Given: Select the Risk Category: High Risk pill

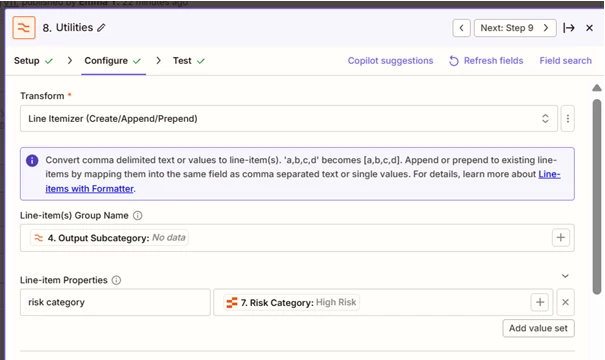Looking at the screenshot, I should tap(291, 302).
